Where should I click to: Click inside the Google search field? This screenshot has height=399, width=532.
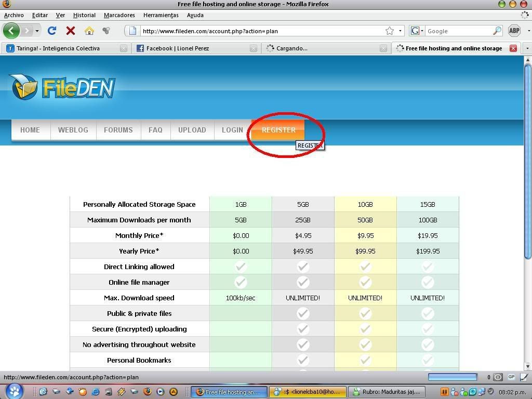coord(459,31)
